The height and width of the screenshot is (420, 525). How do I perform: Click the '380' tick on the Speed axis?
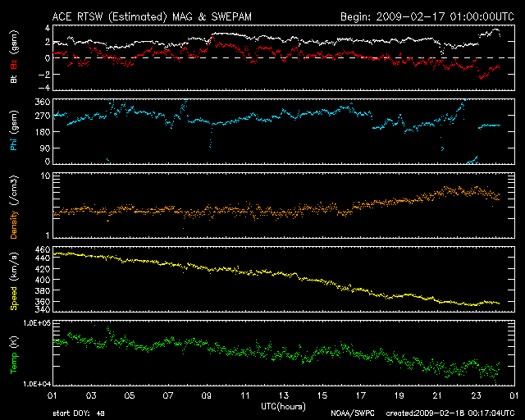coord(43,290)
